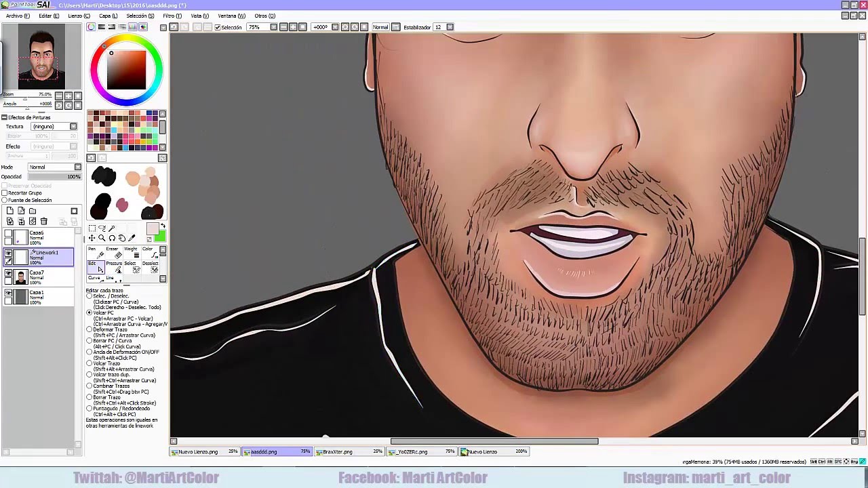Select the Linework1 layer
This screenshot has height=488, width=868.
tap(39, 257)
